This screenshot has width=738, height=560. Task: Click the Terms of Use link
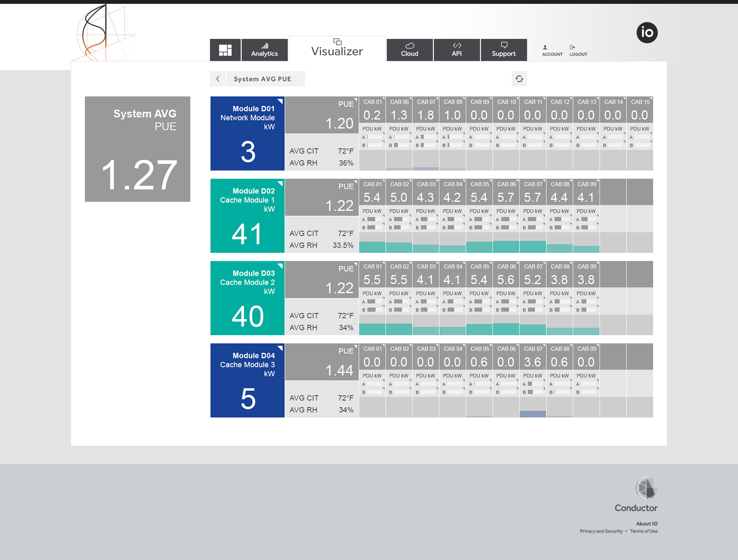pyautogui.click(x=643, y=531)
